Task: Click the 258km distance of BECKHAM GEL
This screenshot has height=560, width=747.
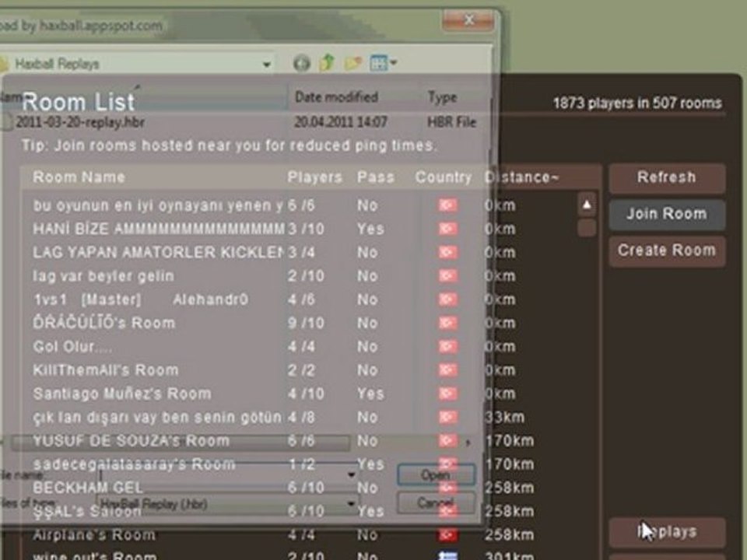Action: point(509,488)
